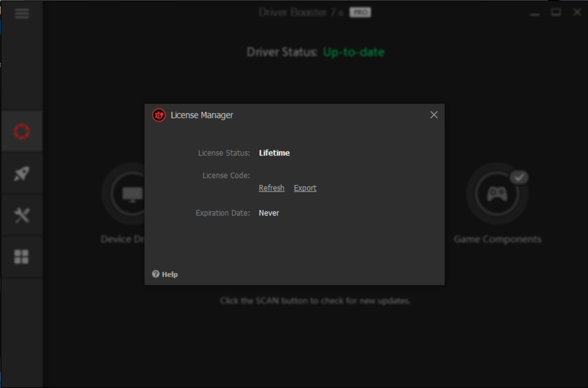Click the Up-to-date driver status text
The image size is (588, 388).
(354, 52)
